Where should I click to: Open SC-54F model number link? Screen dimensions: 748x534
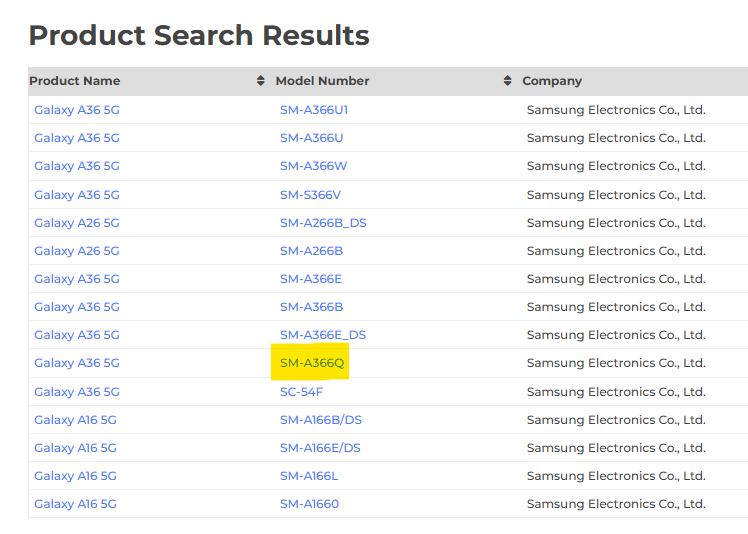[301, 392]
